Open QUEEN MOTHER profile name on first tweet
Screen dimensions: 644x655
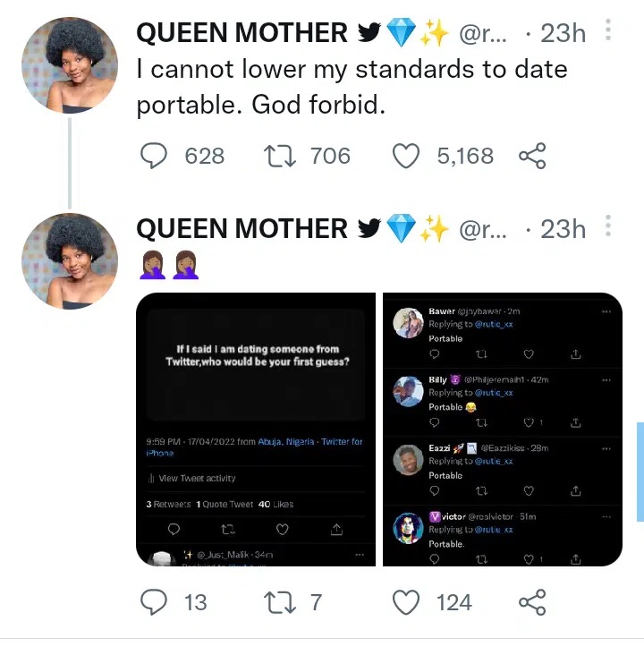241,33
